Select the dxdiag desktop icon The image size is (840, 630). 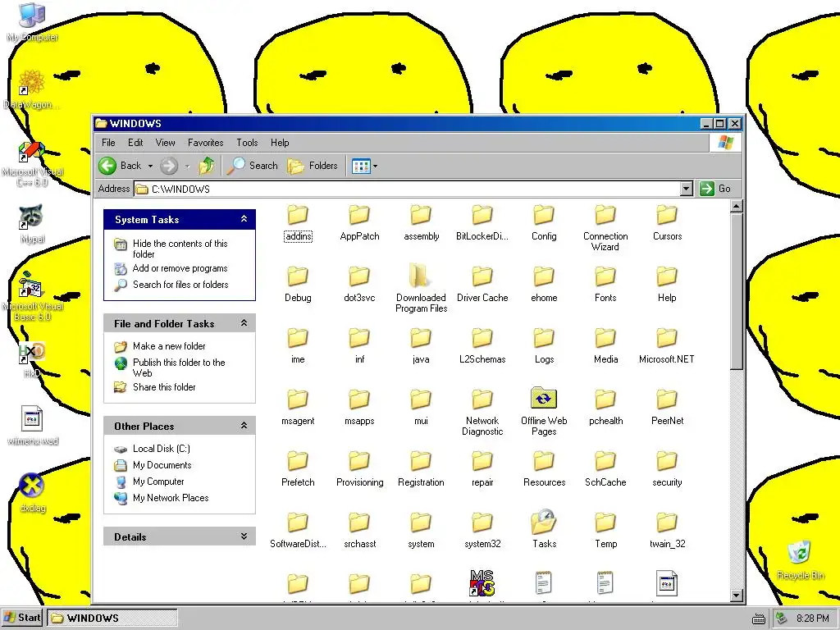(x=32, y=493)
